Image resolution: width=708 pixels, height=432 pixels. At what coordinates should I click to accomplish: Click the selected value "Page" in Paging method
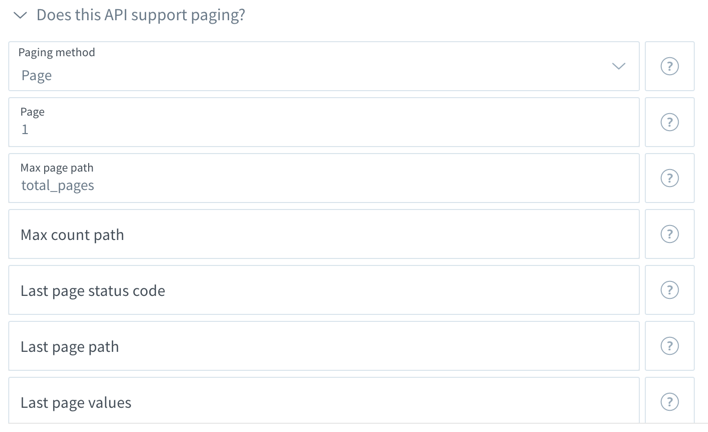pyautogui.click(x=37, y=75)
